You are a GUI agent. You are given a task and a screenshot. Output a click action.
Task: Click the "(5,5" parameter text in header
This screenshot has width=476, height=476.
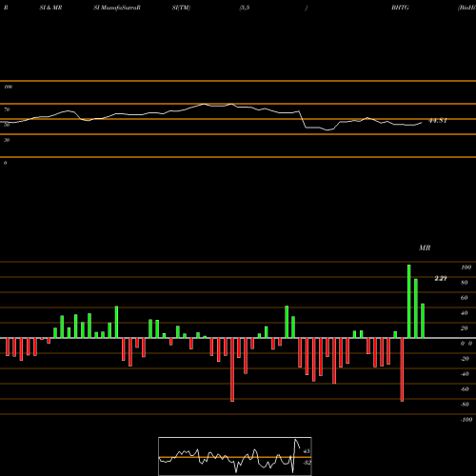pos(244,8)
